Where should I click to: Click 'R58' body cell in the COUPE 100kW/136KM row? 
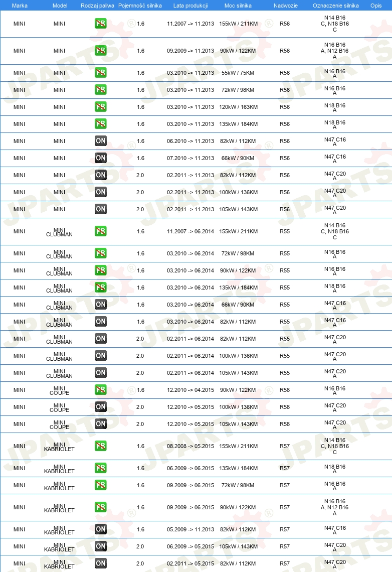point(285,407)
